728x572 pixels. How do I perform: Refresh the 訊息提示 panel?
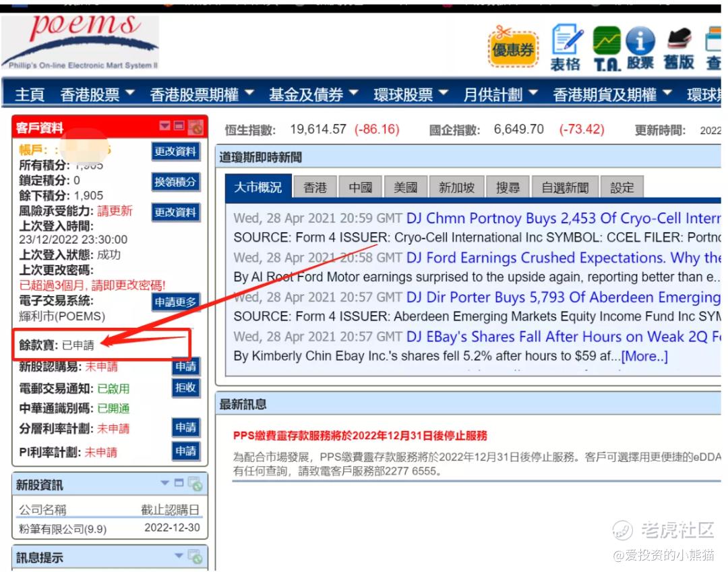(x=195, y=556)
